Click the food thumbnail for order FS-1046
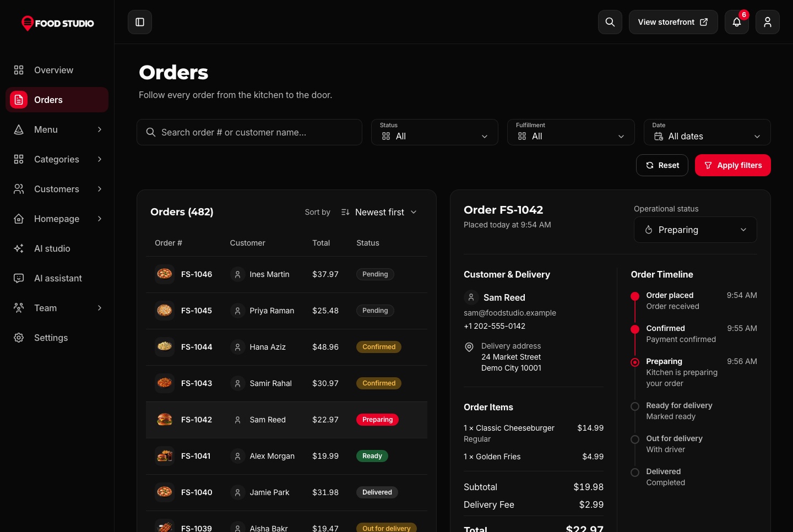The image size is (793, 532). pos(165,274)
